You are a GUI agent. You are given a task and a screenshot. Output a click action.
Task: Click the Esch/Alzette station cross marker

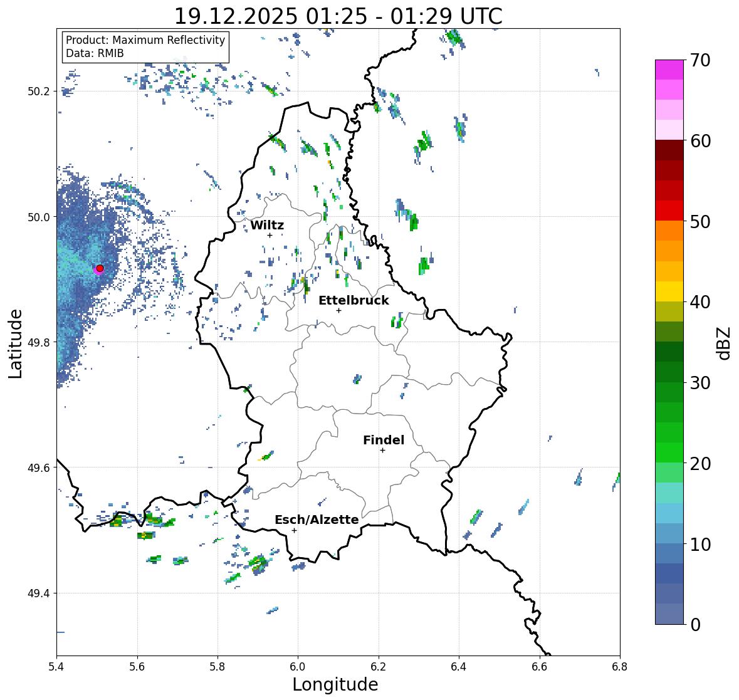pos(294,530)
